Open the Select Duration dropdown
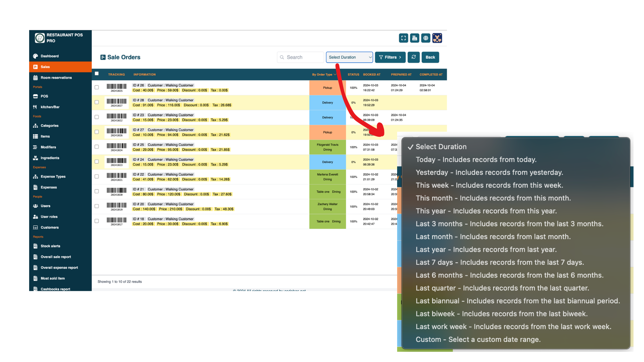 [x=349, y=57]
